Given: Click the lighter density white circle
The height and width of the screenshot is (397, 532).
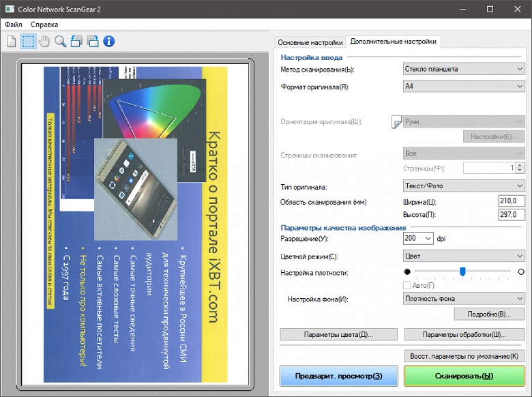Looking at the screenshot, I should 521,271.
